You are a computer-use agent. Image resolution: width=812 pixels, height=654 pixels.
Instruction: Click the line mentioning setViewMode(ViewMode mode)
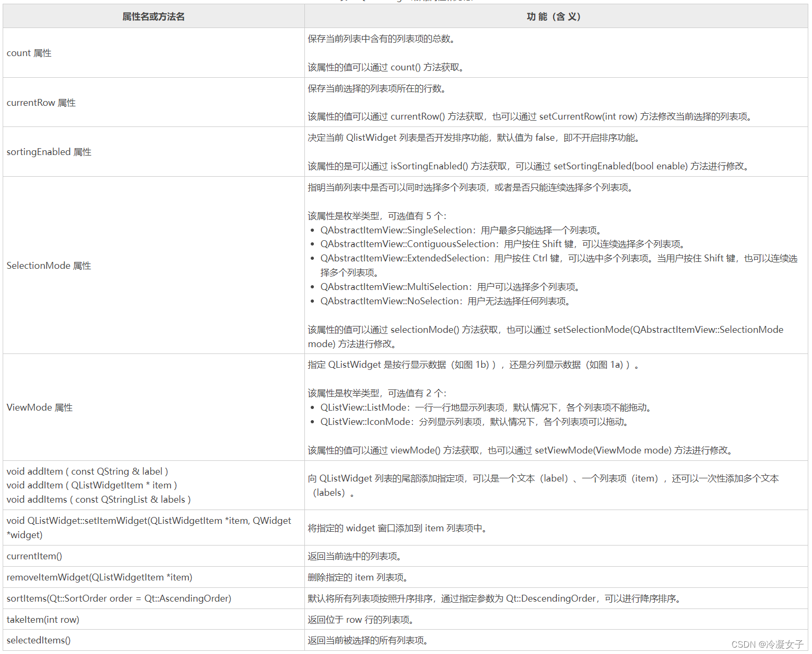tap(521, 450)
